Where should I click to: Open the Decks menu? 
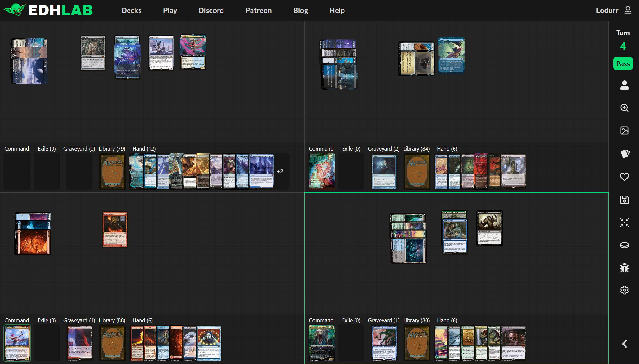(x=131, y=10)
